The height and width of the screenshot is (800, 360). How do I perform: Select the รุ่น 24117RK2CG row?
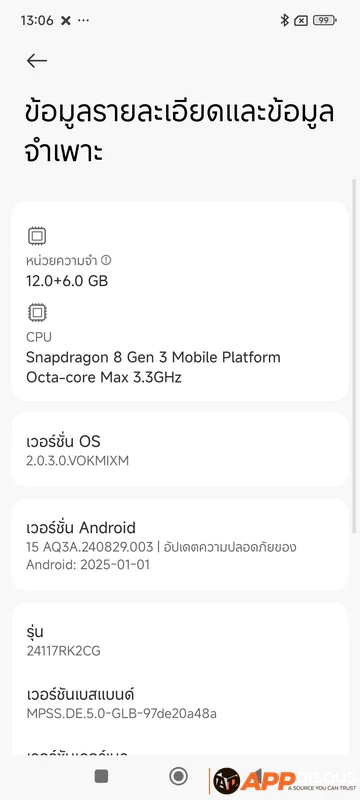click(179, 641)
